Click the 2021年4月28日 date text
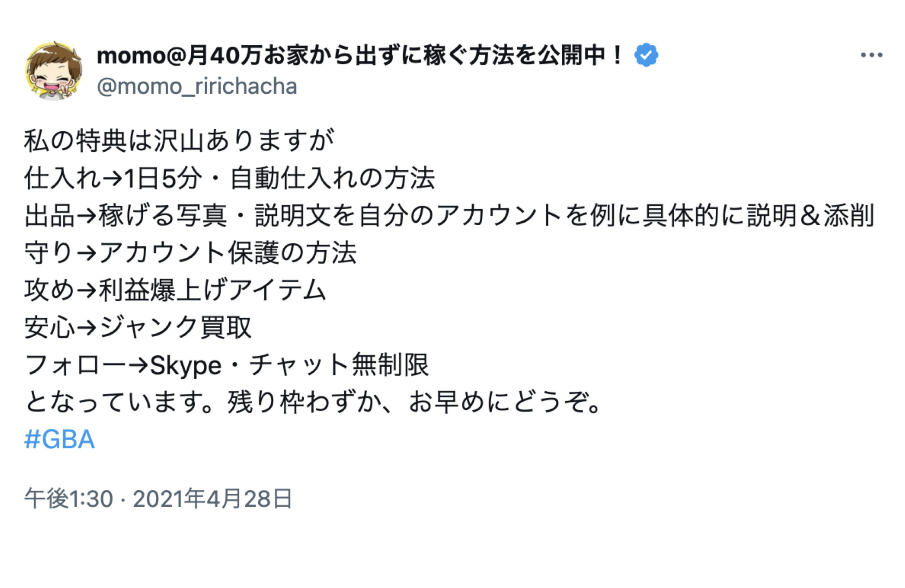 [x=212, y=499]
